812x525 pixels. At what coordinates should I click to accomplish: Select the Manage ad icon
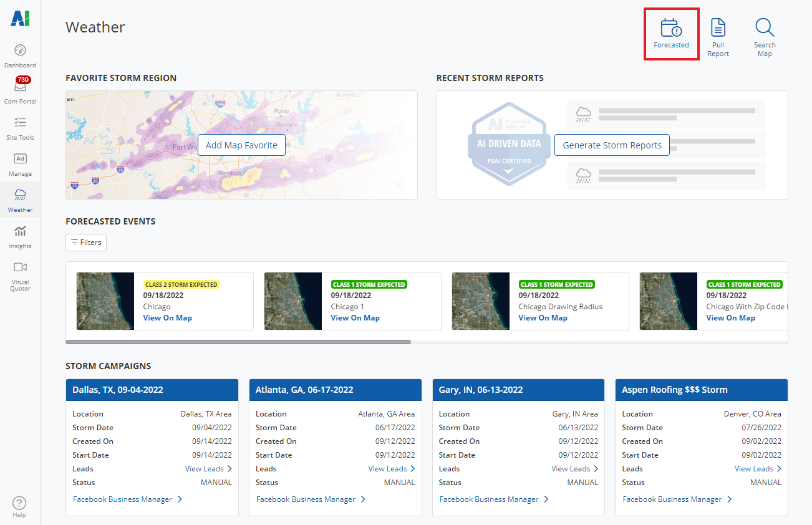pos(20,159)
